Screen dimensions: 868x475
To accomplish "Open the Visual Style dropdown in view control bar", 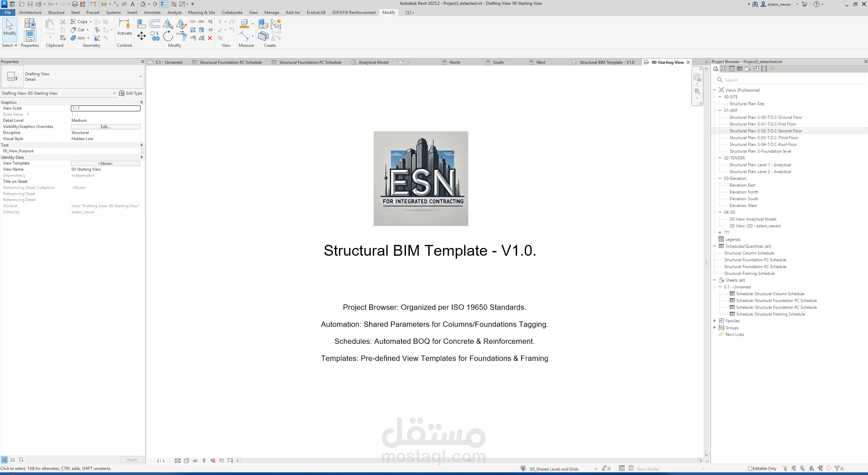I will coord(186,460).
